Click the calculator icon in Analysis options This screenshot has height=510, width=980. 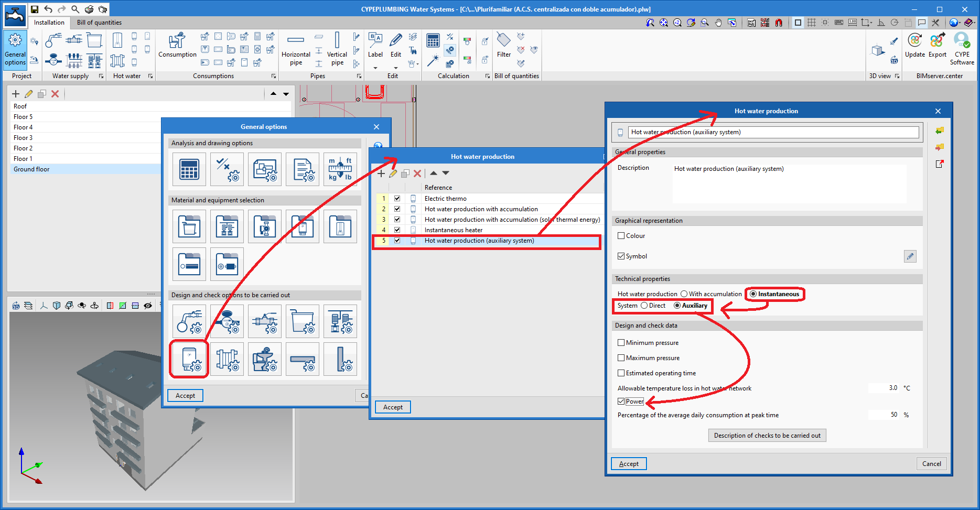coord(189,169)
